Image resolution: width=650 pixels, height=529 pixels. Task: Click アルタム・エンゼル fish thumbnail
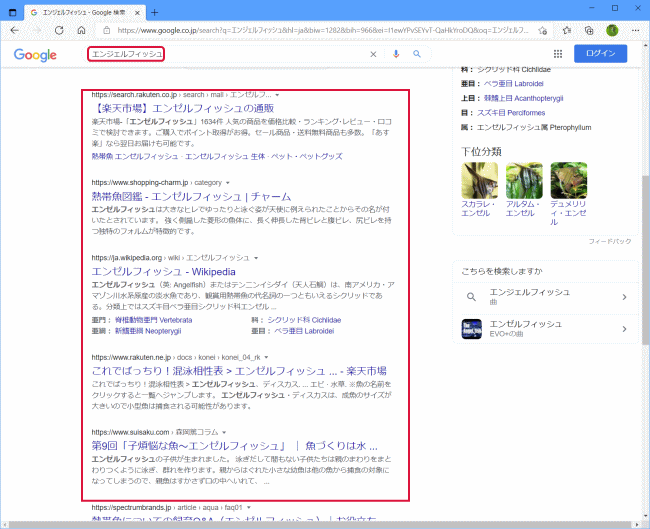pos(524,180)
